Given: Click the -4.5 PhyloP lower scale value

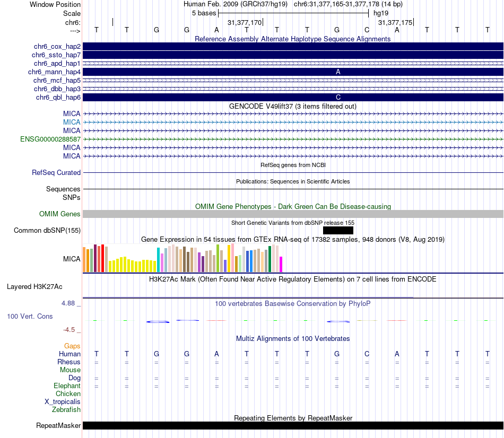Looking at the screenshot, I should [x=69, y=330].
